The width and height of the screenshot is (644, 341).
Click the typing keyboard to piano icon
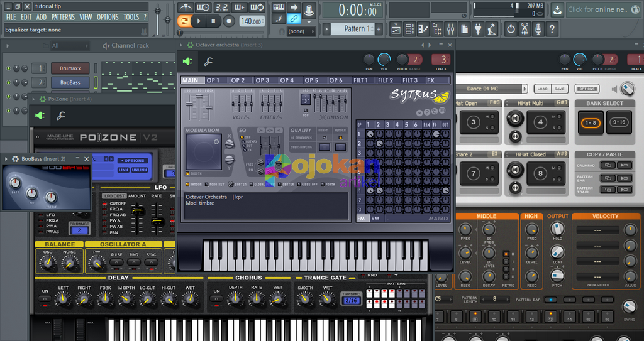279,7
